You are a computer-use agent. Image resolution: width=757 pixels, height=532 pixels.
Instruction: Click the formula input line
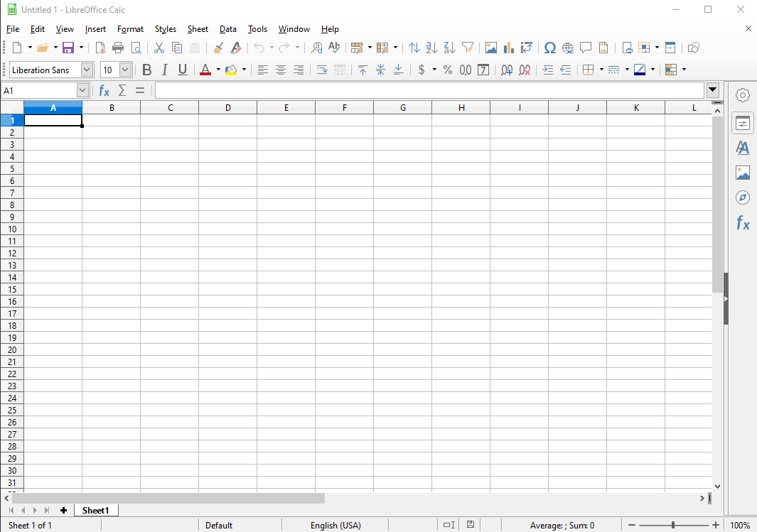click(x=429, y=90)
